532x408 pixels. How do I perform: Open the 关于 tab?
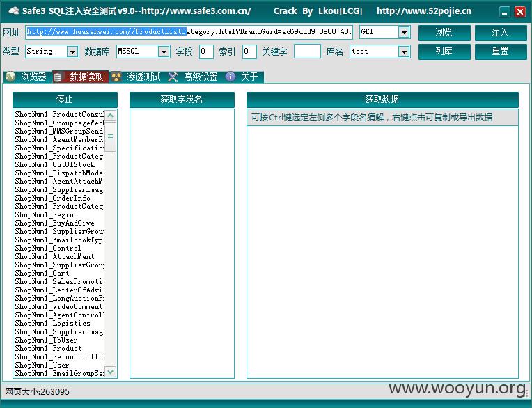[x=243, y=77]
